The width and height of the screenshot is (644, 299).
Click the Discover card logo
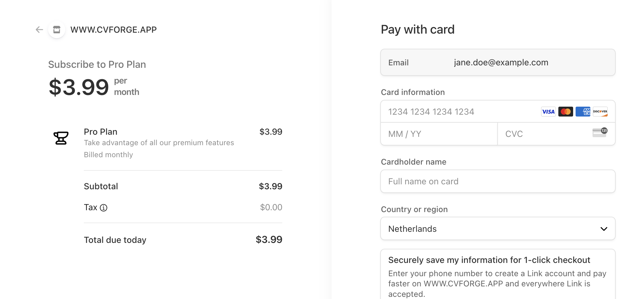click(600, 112)
